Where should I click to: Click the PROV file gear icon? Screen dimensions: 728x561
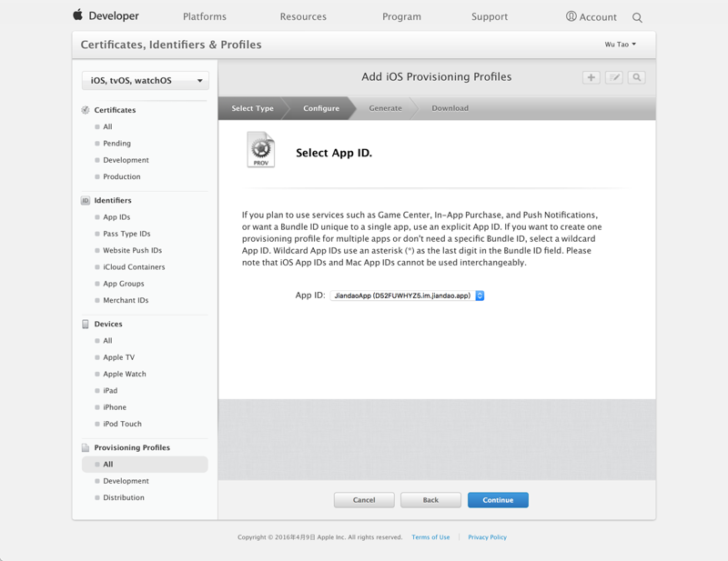(x=261, y=149)
